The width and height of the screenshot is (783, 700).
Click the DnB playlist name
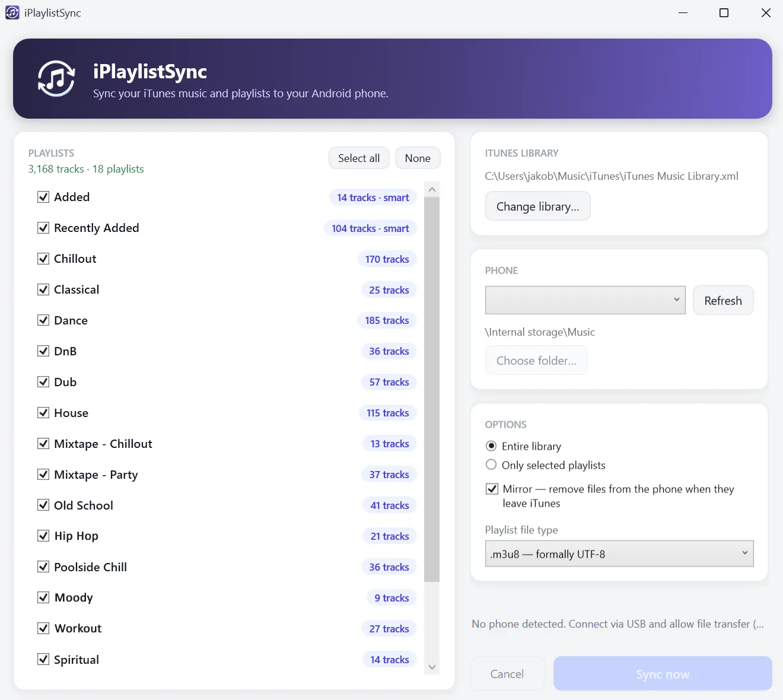(x=65, y=351)
